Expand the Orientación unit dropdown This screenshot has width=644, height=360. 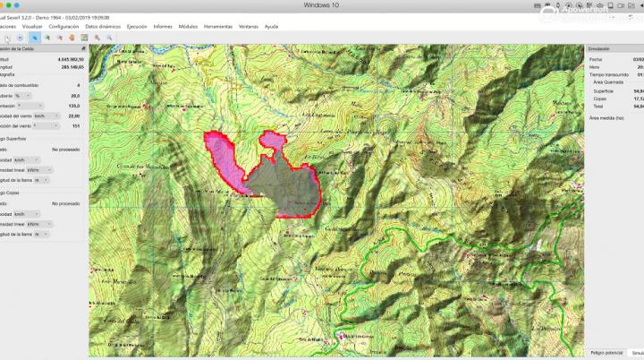[x=24, y=106]
